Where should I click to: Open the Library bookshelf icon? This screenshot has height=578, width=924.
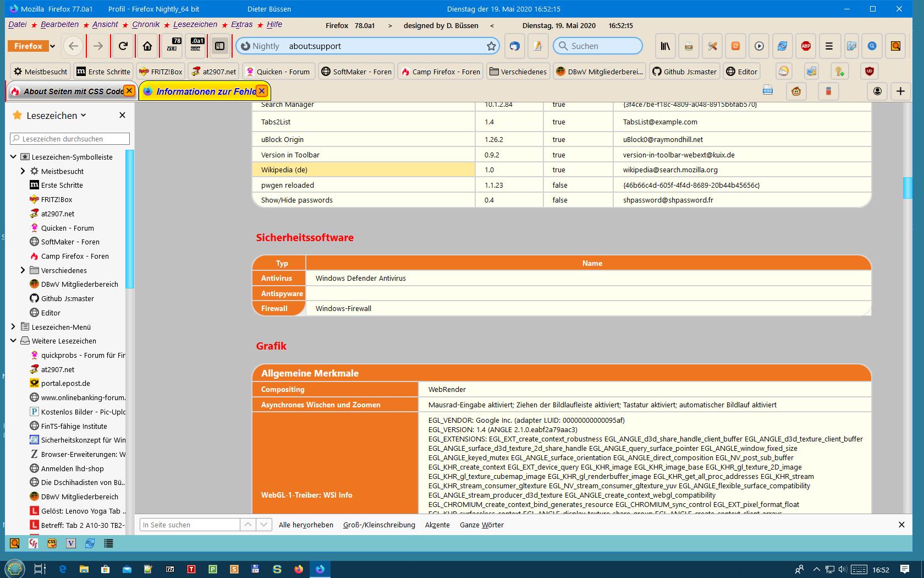tap(665, 46)
